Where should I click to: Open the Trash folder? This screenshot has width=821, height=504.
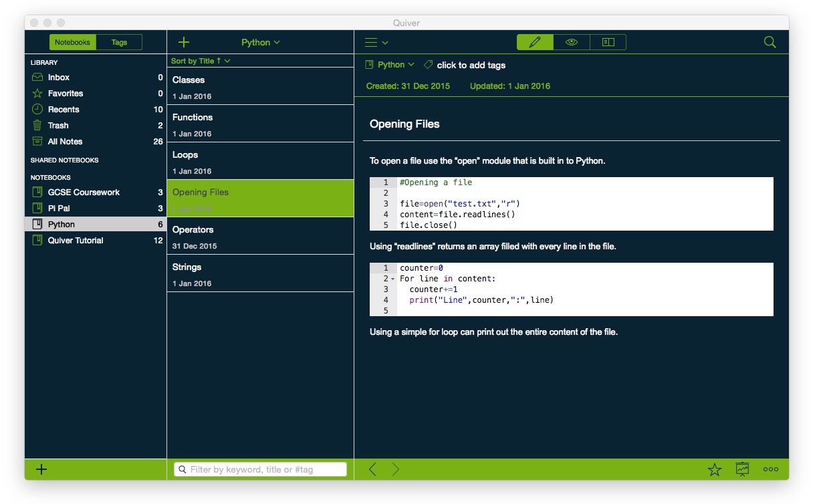pyautogui.click(x=96, y=126)
